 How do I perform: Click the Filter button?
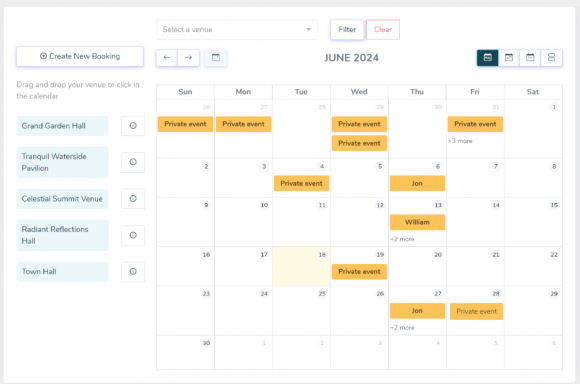tap(347, 30)
